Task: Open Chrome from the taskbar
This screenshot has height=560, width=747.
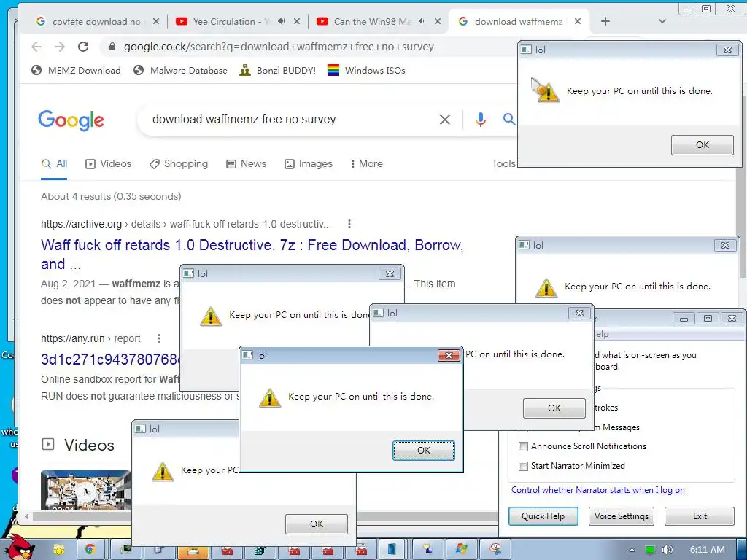Action: 90,550
